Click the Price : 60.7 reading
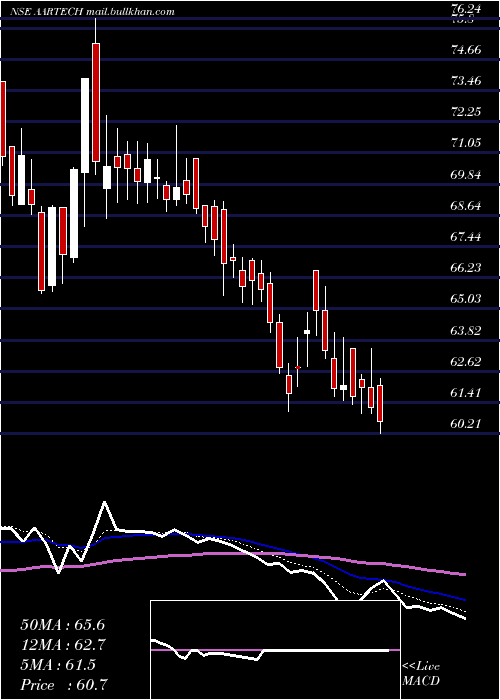500x700 pixels. [x=64, y=685]
